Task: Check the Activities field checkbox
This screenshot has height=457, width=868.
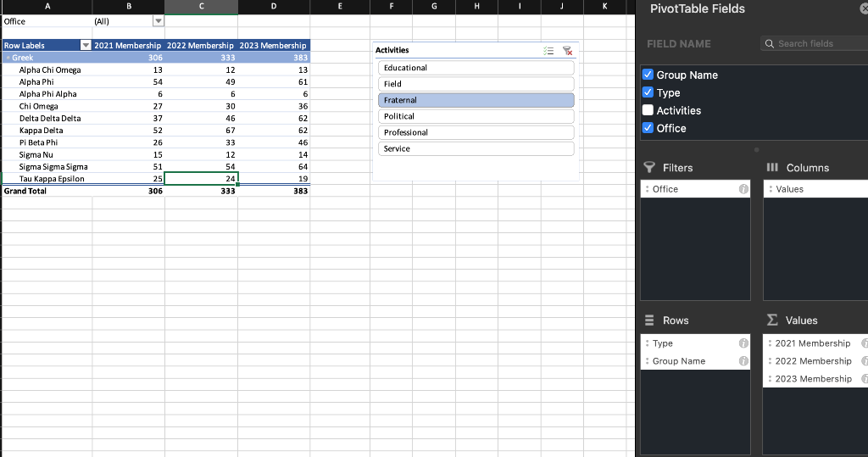Action: (x=648, y=109)
